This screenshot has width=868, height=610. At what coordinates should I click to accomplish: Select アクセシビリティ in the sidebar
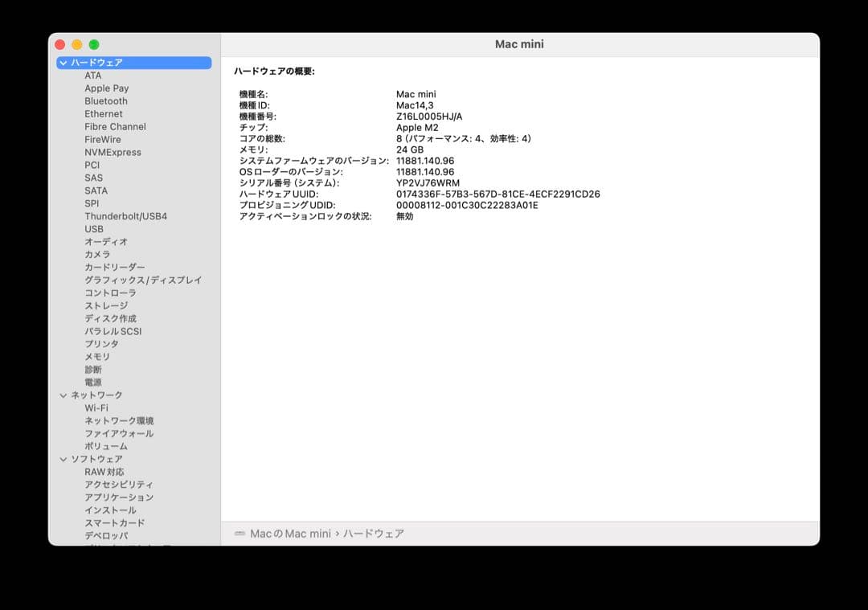point(118,485)
